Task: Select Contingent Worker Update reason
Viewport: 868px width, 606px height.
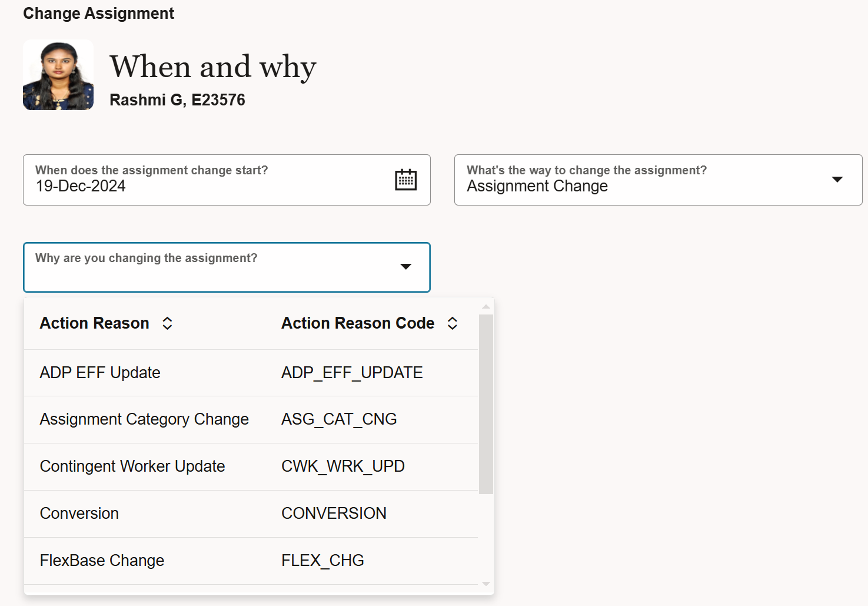Action: coord(132,466)
